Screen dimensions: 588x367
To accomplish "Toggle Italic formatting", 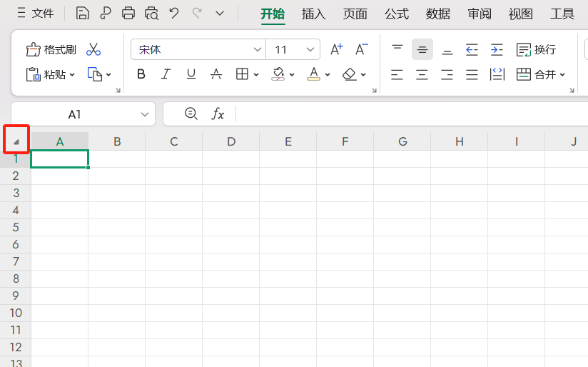I will coord(166,74).
